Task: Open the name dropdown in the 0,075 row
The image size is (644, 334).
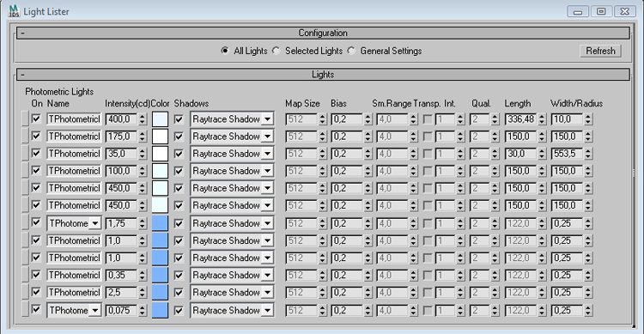Action: point(94,310)
